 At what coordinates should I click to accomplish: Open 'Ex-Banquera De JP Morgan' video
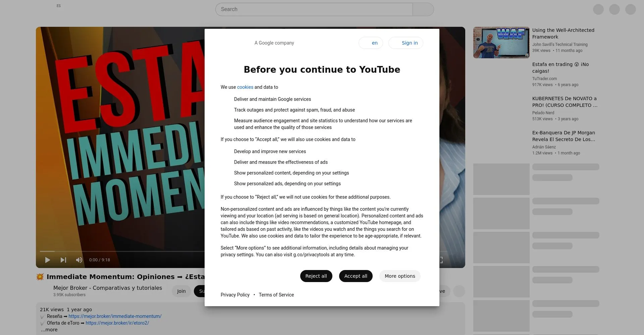tap(563, 136)
